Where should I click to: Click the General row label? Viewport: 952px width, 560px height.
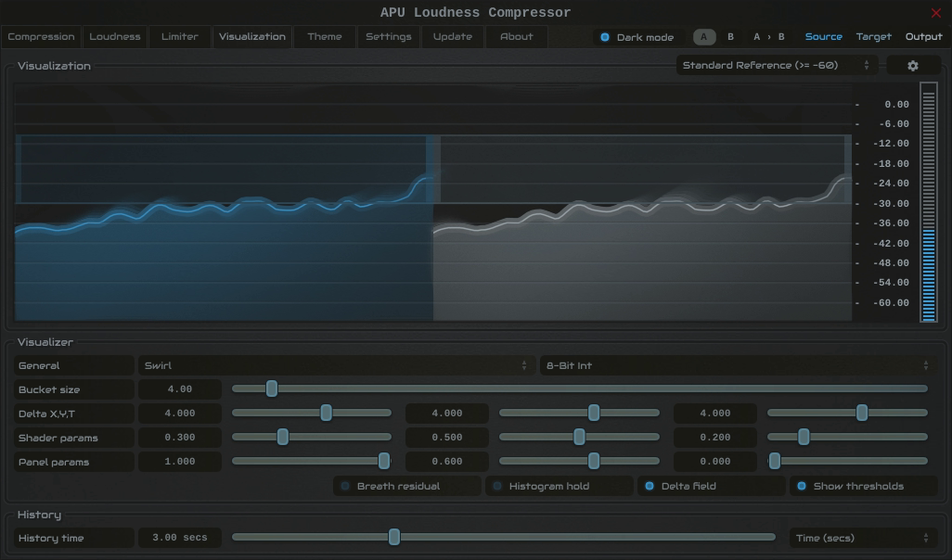(x=73, y=365)
